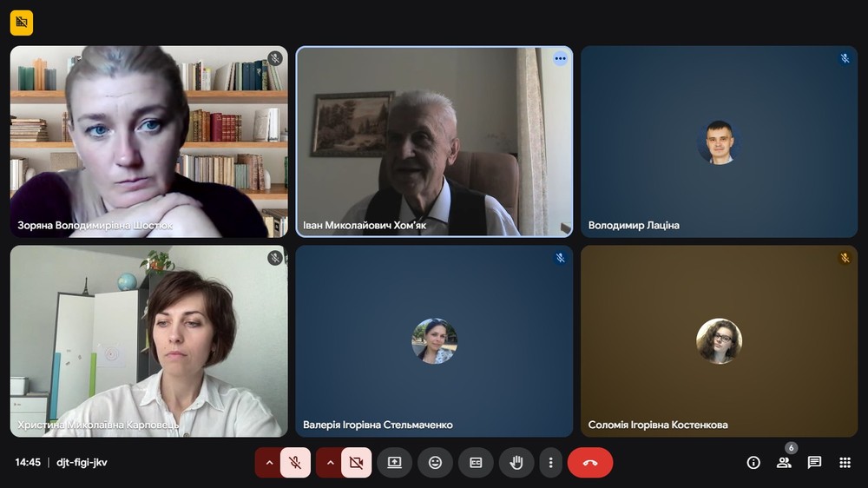Open the activities grid icon

[845, 463]
